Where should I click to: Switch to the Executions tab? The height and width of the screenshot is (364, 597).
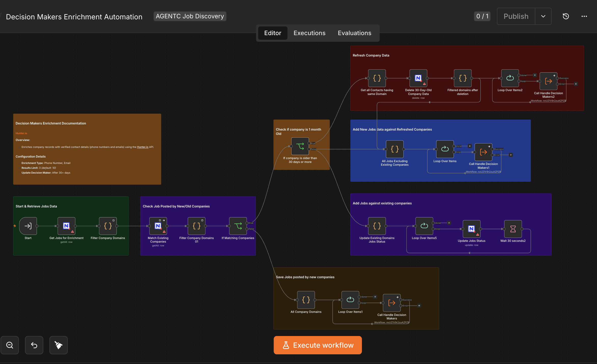309,33
